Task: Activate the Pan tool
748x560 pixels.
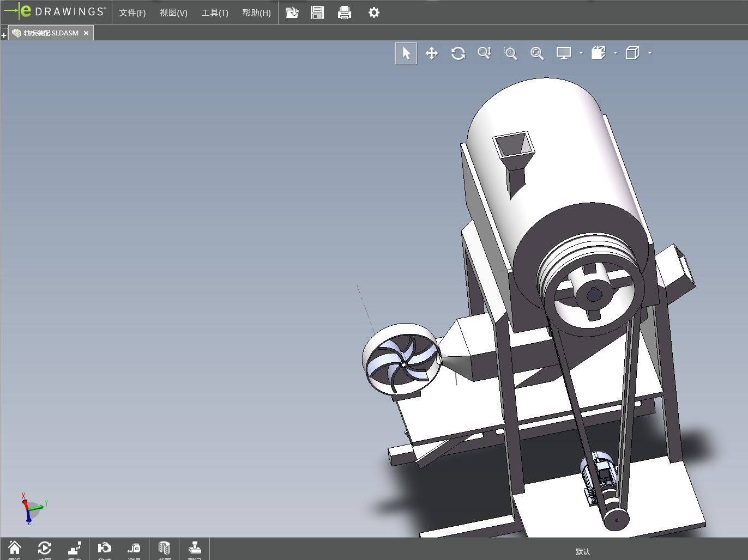Action: pos(432,53)
